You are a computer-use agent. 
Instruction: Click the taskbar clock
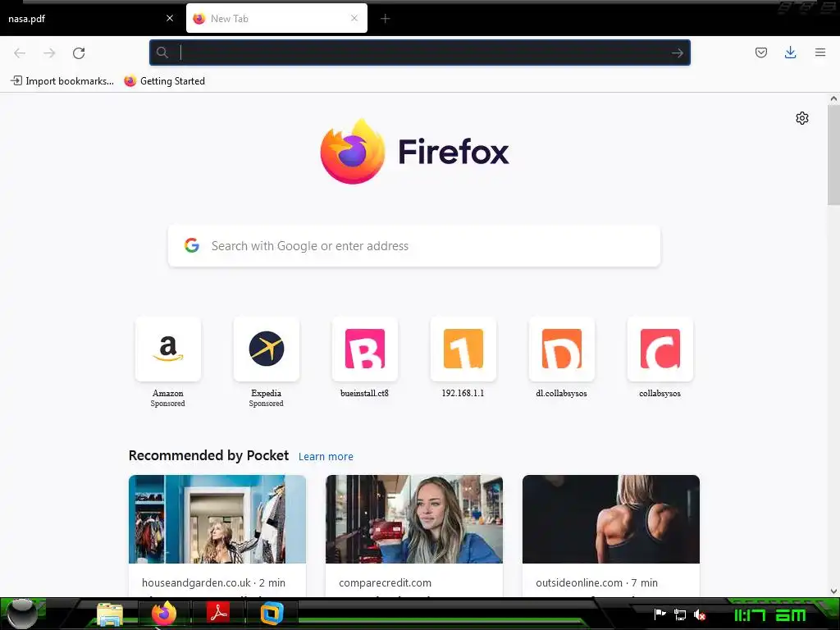769,615
